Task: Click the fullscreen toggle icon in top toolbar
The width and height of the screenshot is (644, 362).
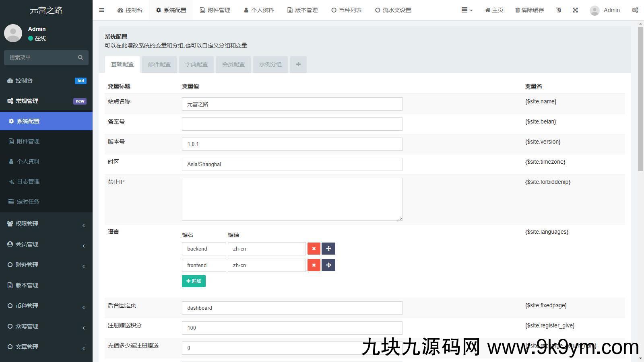Action: tap(575, 10)
